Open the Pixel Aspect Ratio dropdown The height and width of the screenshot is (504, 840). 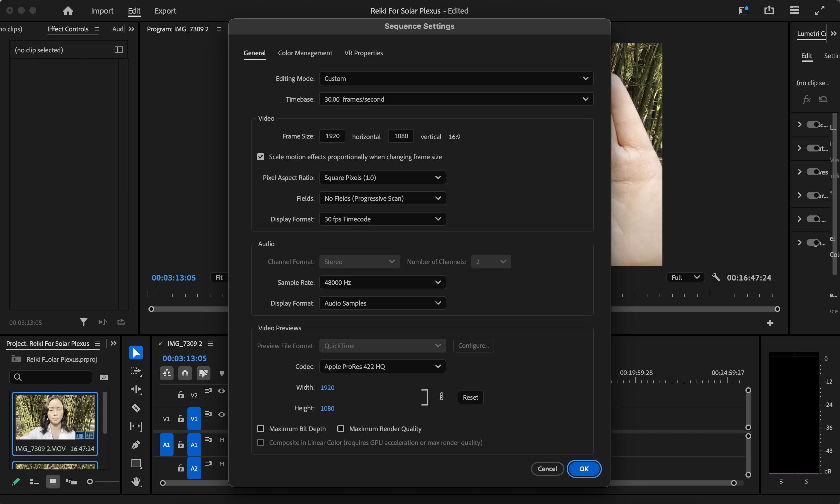click(x=383, y=178)
